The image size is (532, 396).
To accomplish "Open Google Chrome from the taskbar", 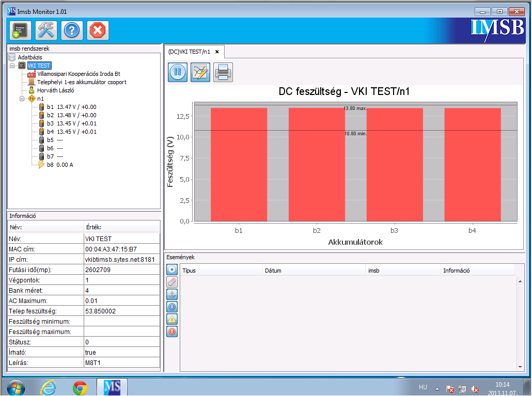I will click(80, 388).
